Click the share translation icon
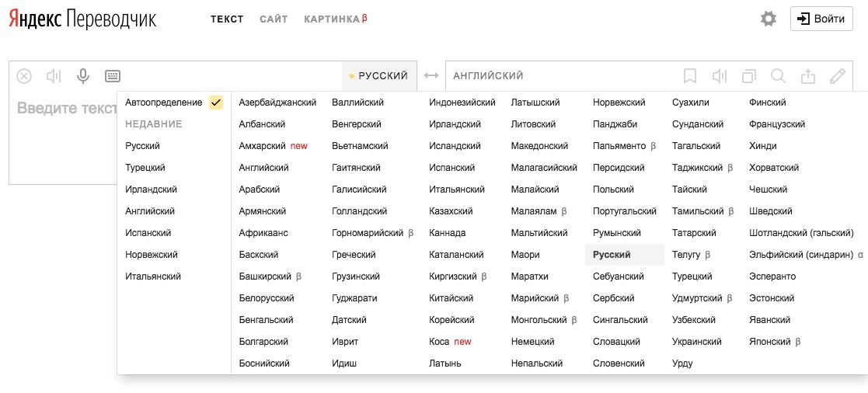Viewport: 868px width, 393px height. pos(808,76)
